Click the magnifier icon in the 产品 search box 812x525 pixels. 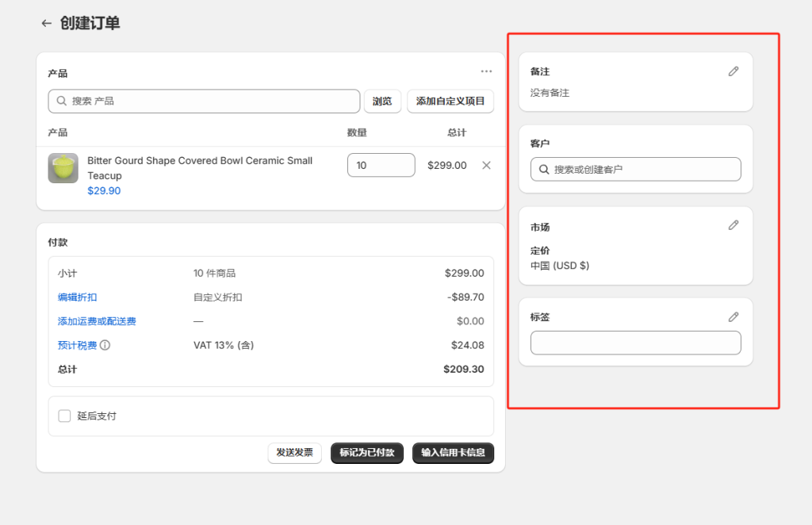(x=61, y=101)
